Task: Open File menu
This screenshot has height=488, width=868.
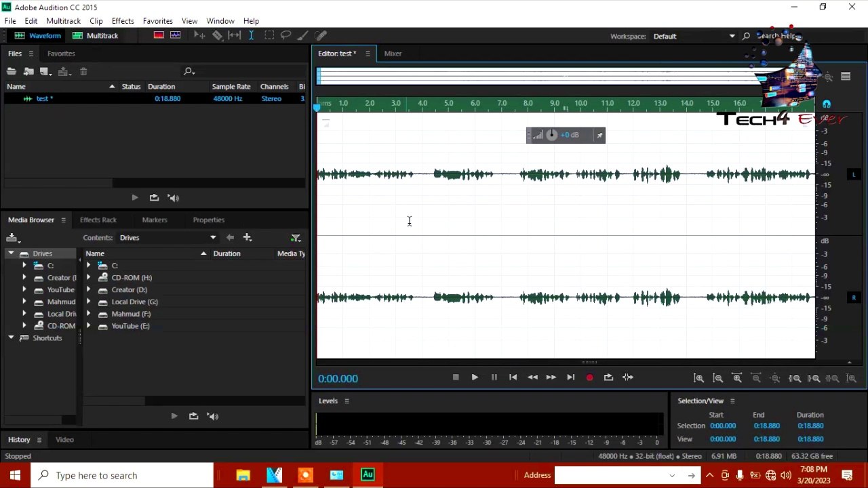Action: [10, 21]
